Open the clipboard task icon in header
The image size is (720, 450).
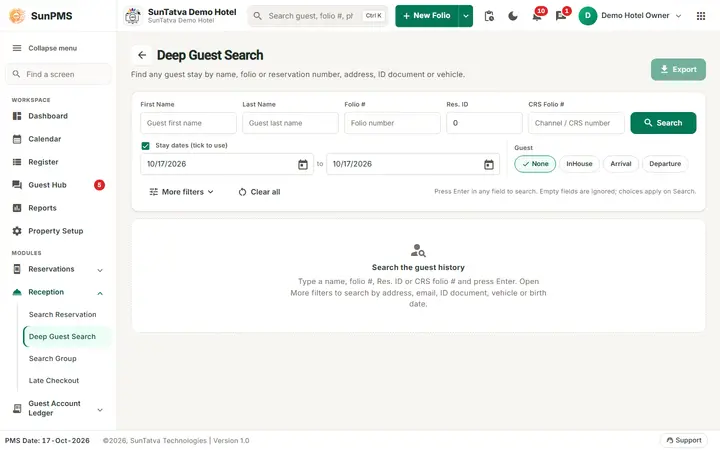pyautogui.click(x=489, y=16)
